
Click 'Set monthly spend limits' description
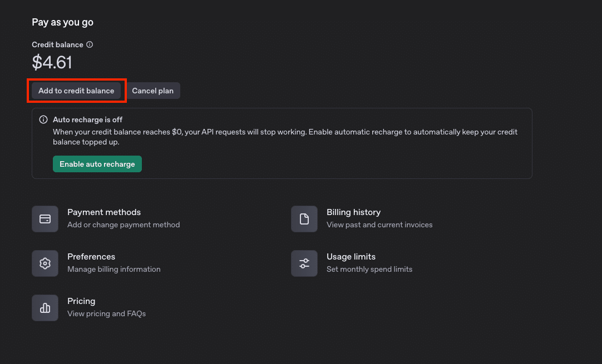(x=369, y=270)
